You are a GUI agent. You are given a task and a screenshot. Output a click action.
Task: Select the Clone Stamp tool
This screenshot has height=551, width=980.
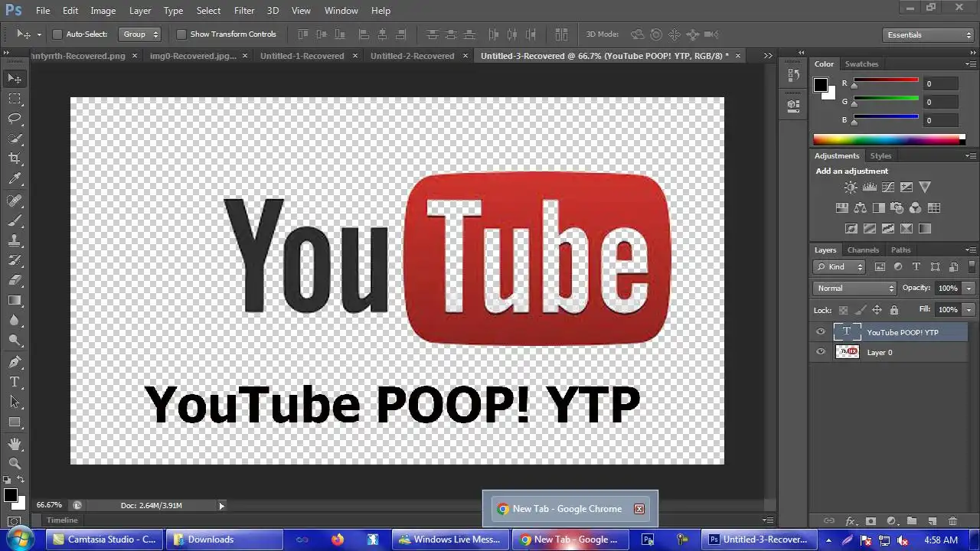[x=15, y=240]
